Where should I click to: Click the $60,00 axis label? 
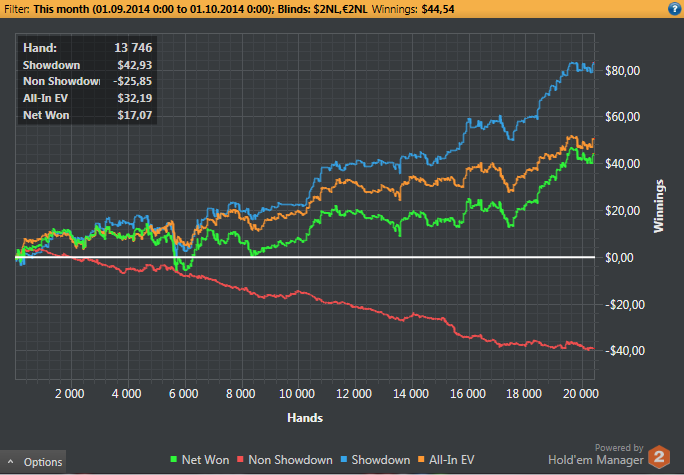pos(622,117)
